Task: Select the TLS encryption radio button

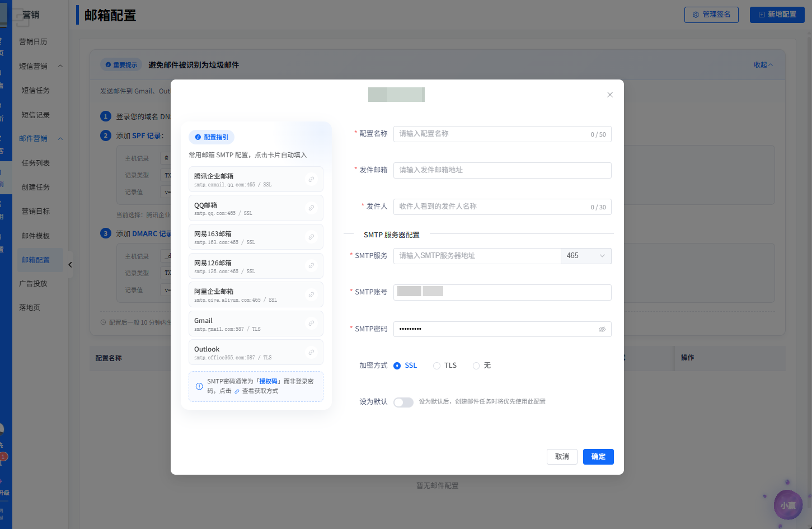Action: (x=436, y=366)
